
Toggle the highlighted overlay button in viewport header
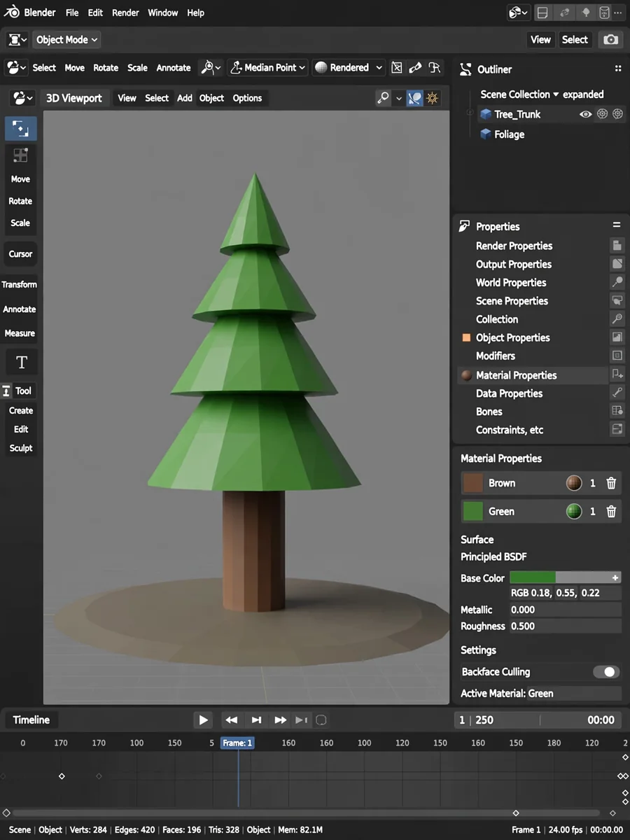415,98
